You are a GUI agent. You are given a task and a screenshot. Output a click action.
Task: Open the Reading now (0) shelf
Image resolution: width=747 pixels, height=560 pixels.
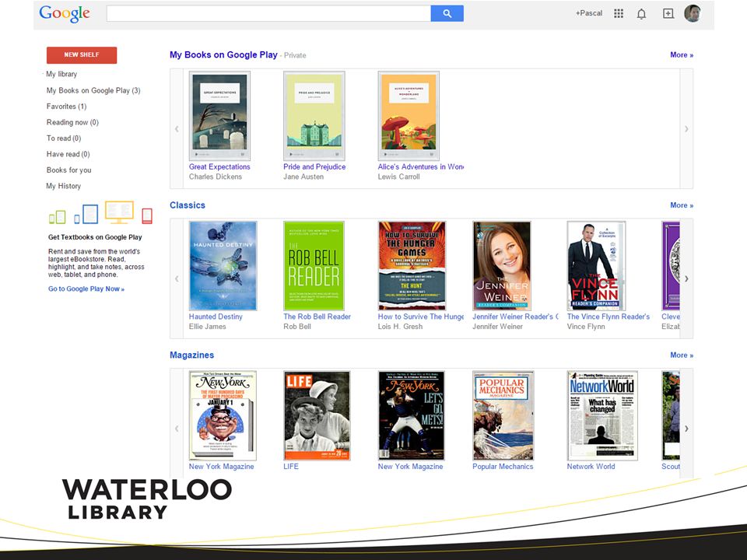point(72,122)
